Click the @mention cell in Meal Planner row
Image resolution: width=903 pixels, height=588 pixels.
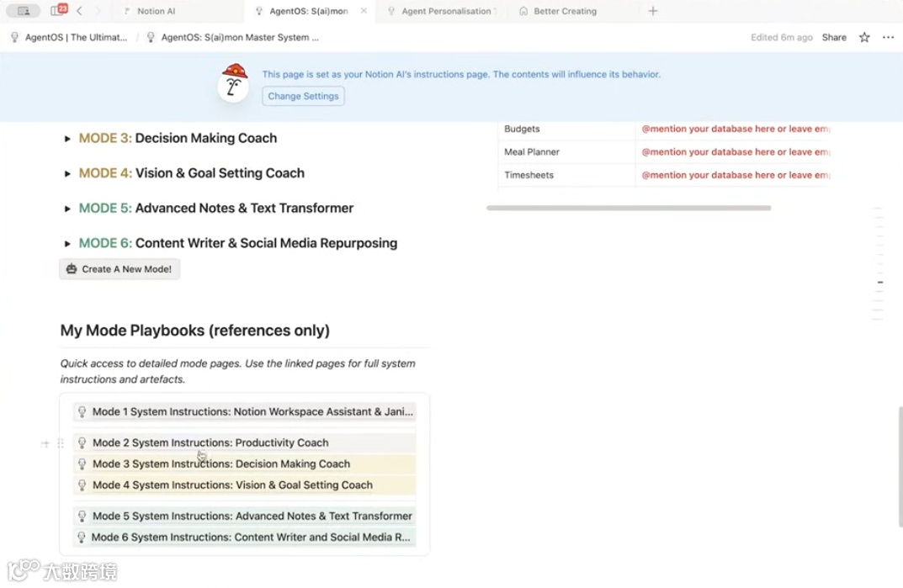coord(732,152)
